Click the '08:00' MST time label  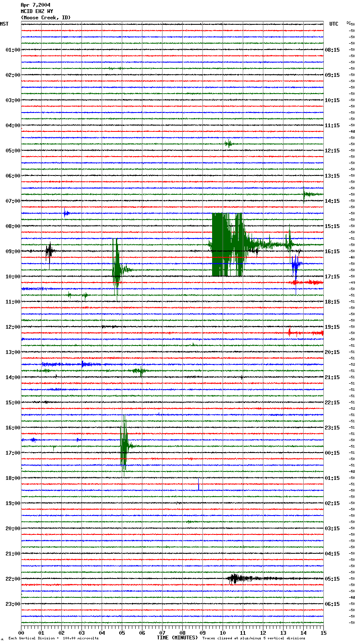pos(13,226)
